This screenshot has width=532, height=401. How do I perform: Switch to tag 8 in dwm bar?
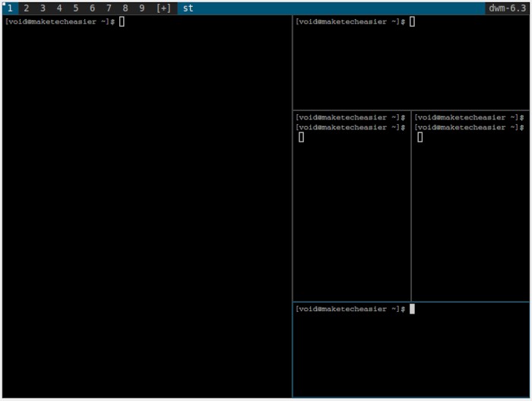click(x=125, y=8)
